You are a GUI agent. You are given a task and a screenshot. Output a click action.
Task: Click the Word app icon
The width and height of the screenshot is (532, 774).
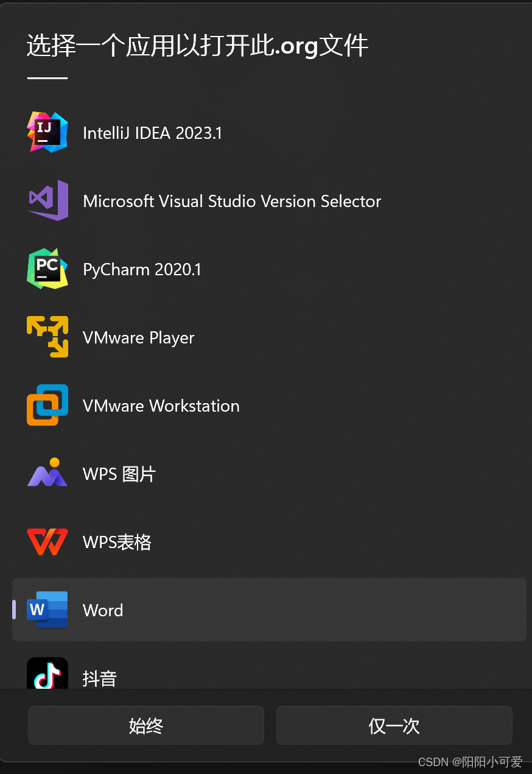pos(47,610)
